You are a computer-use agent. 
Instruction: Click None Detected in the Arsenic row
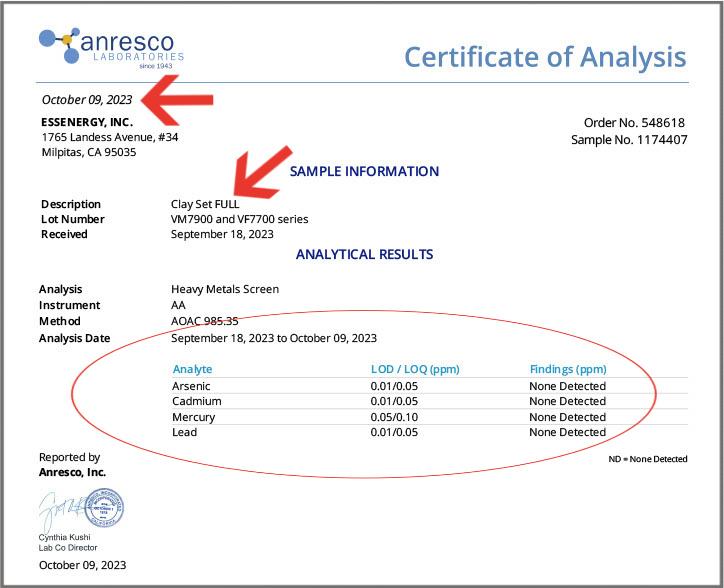click(567, 386)
